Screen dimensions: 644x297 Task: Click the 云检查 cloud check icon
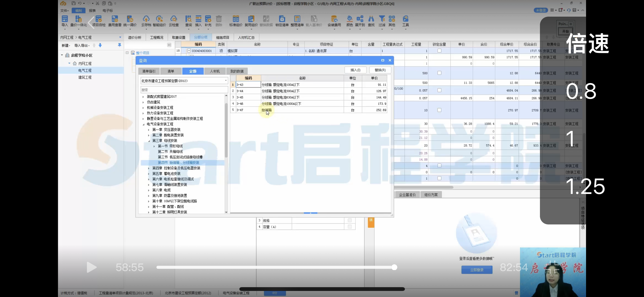click(174, 21)
